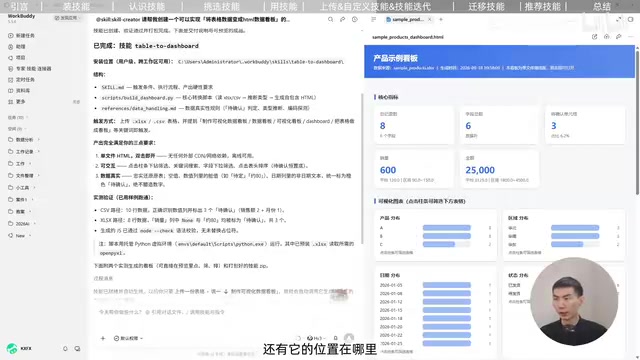Select the 工作 folder in sidebar

click(20, 164)
